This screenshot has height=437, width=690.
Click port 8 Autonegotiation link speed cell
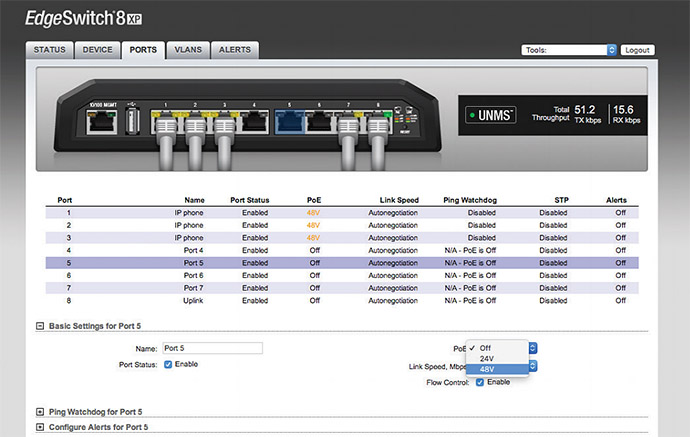393,301
